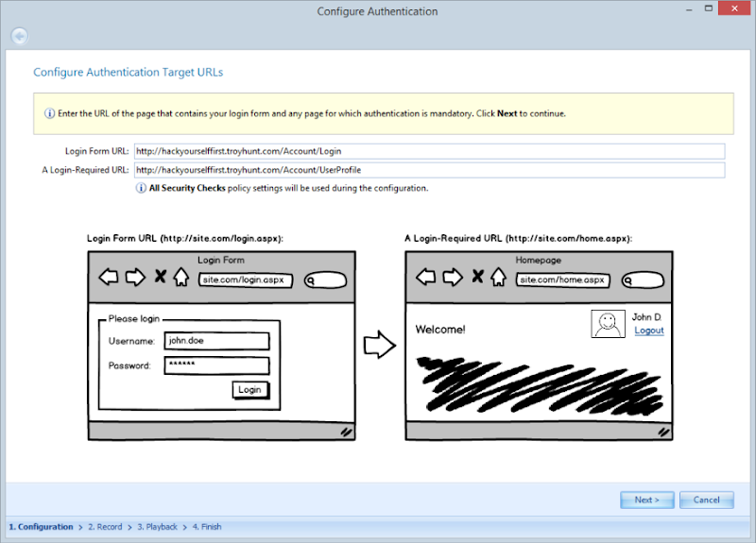Click the back arrow button

(20, 36)
